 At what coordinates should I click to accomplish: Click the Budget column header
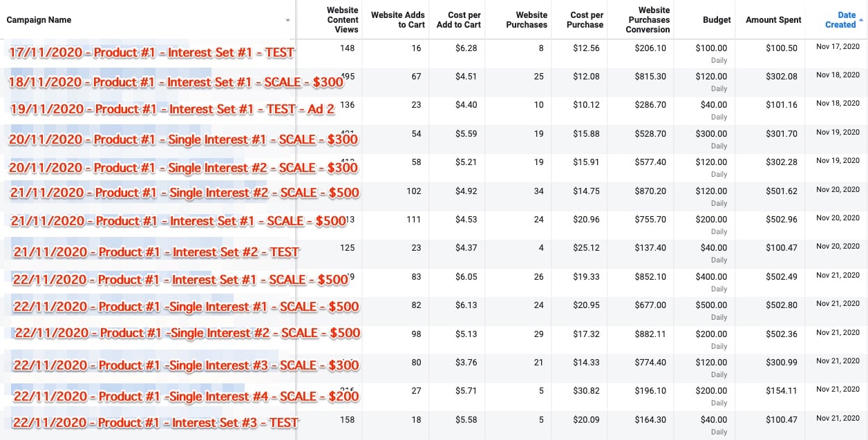pyautogui.click(x=717, y=20)
